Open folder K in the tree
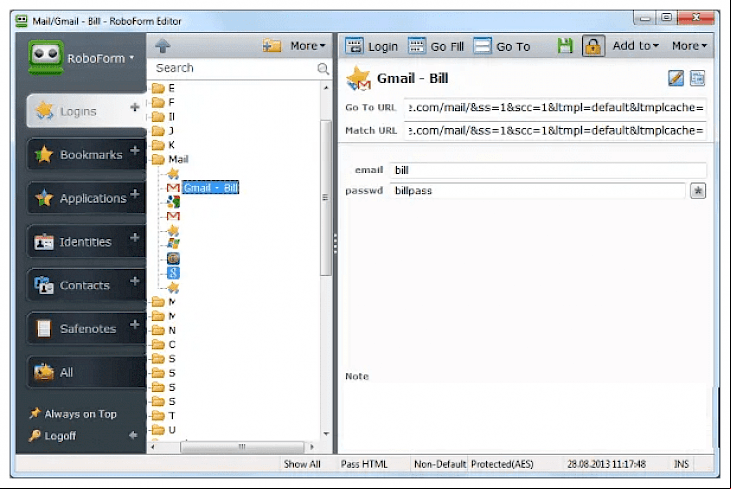This screenshot has width=731, height=489. [x=164, y=145]
